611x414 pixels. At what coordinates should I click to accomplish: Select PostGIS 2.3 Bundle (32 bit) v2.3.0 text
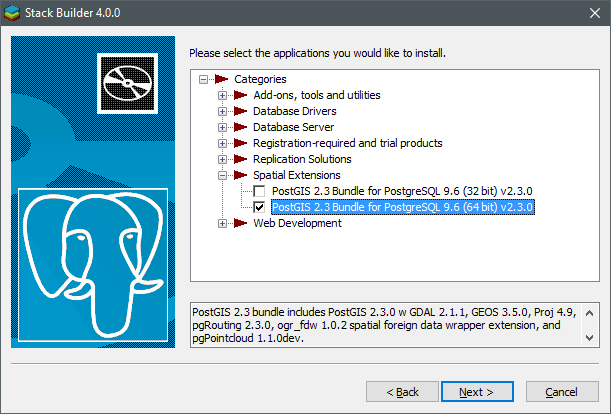click(402, 191)
